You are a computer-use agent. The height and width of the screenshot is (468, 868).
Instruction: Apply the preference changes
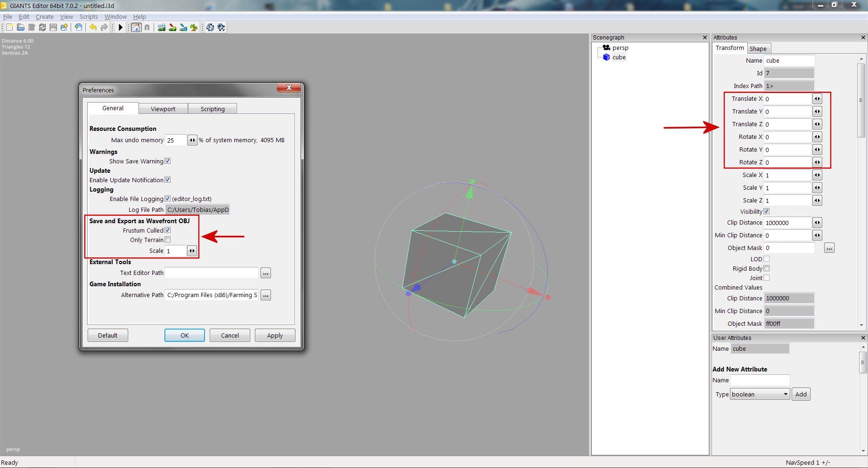coord(275,335)
